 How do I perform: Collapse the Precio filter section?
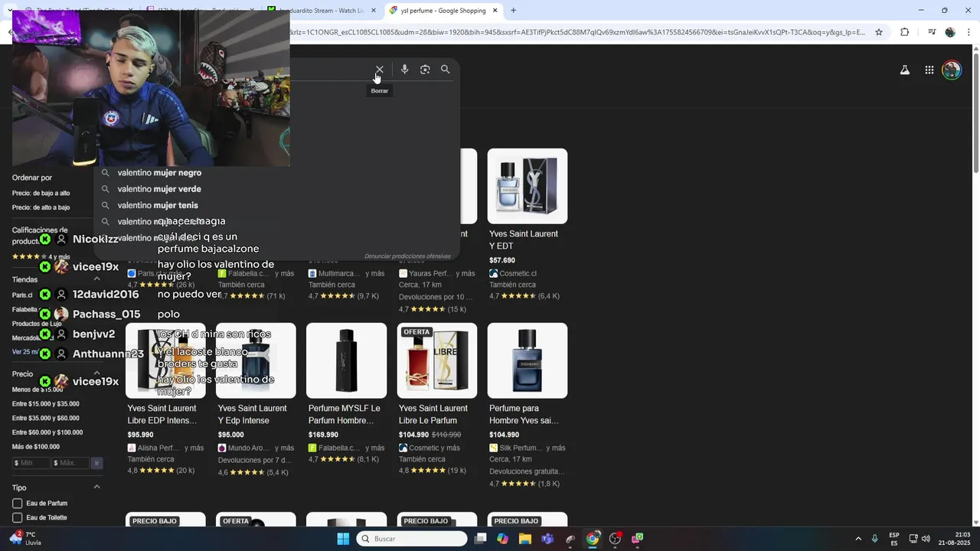[97, 374]
